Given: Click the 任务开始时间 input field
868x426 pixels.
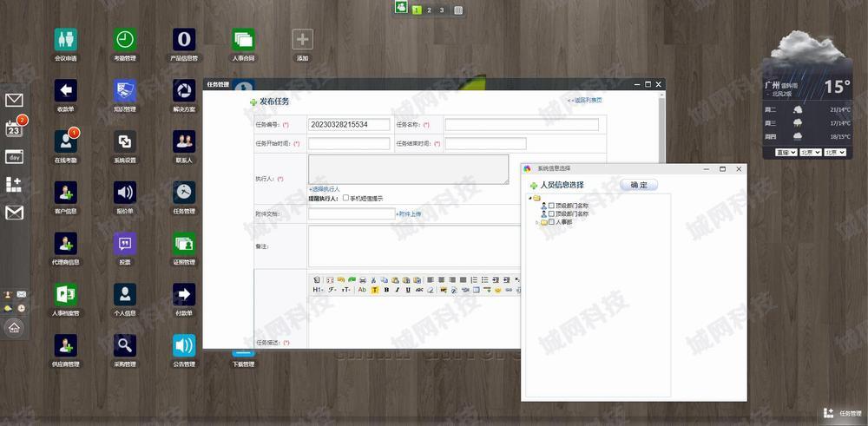Looking at the screenshot, I should [349, 143].
